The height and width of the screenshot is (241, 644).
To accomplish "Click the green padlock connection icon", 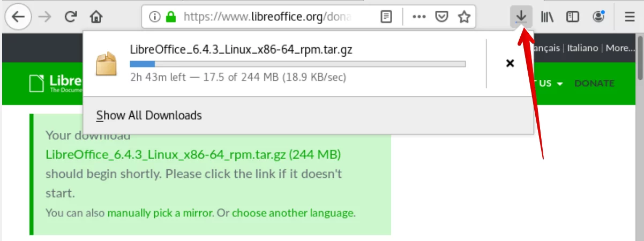I will coord(170,17).
